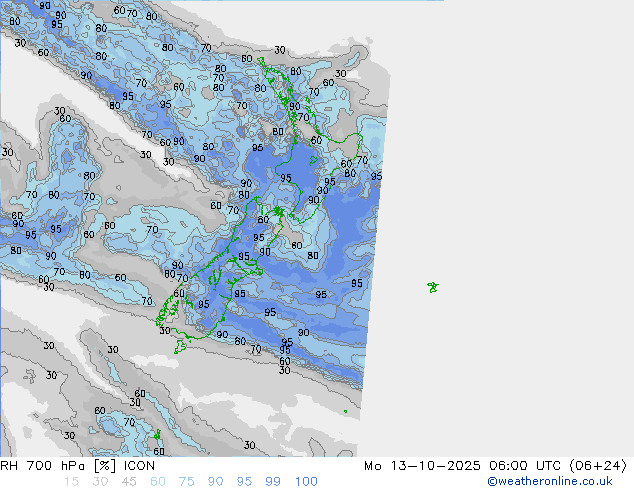Select the 90 value in the legend
The width and height of the screenshot is (634, 490).
point(215,481)
